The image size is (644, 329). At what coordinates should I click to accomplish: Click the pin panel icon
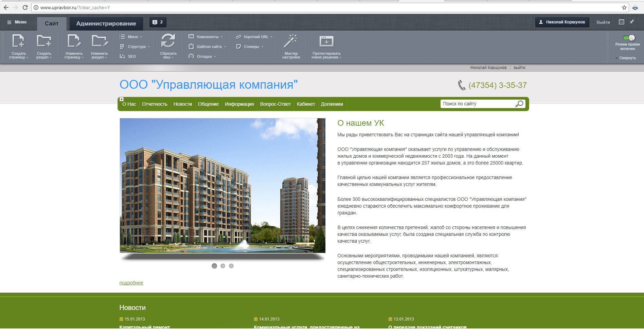632,22
